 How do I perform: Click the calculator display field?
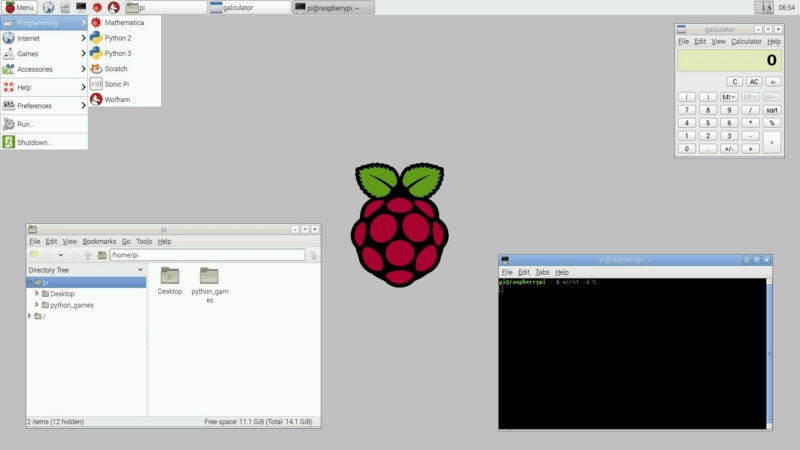pos(729,60)
